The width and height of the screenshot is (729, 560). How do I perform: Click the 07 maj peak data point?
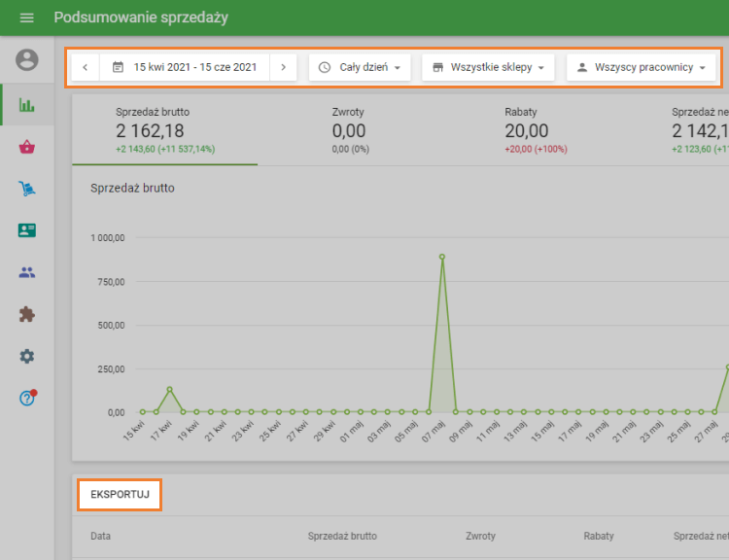[442, 258]
